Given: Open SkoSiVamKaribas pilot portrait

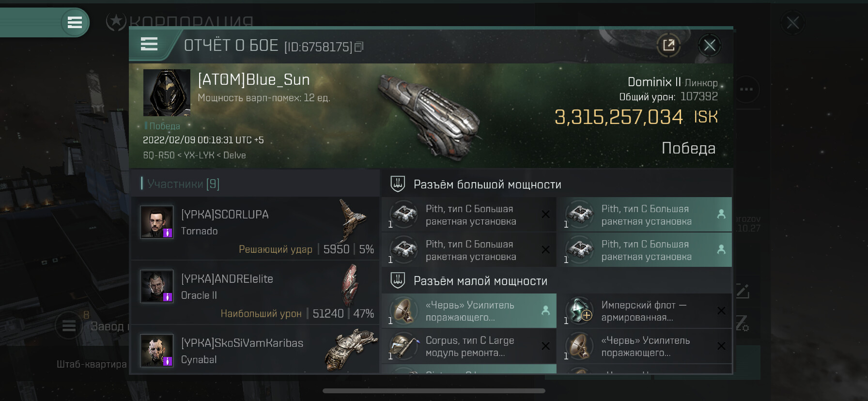Looking at the screenshot, I should (x=156, y=351).
